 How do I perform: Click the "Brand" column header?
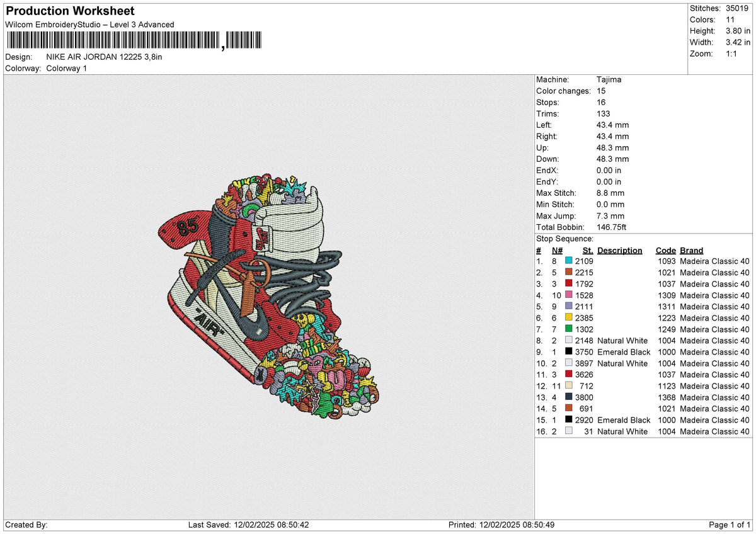pos(692,250)
